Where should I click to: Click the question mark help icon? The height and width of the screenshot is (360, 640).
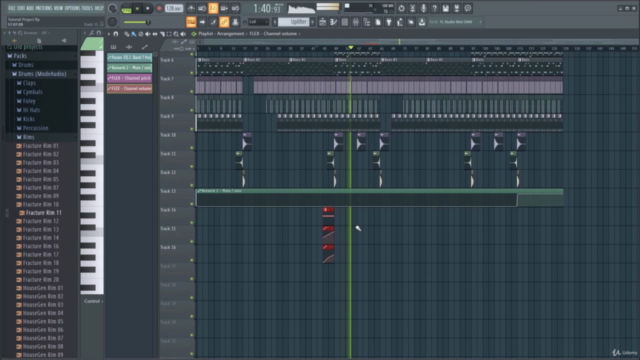(435, 8)
